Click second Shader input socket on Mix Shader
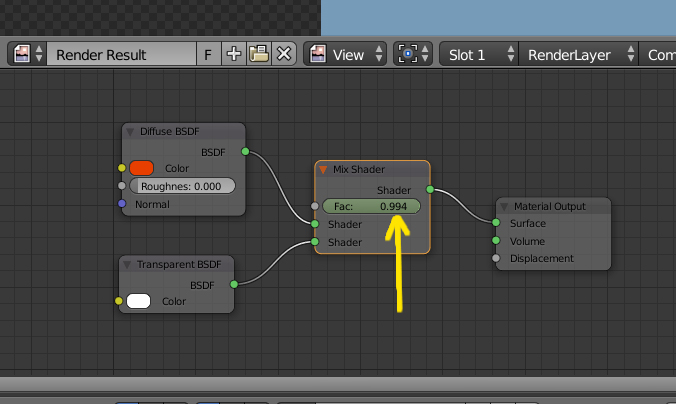 click(x=315, y=242)
